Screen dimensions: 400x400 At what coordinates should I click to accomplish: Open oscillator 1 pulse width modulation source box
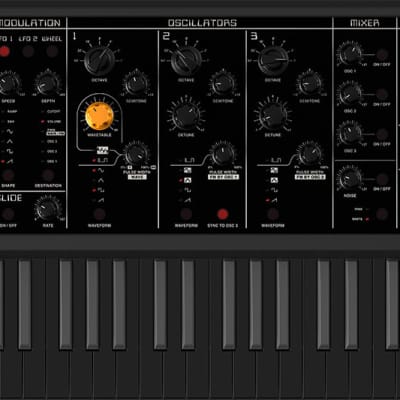click(x=137, y=177)
